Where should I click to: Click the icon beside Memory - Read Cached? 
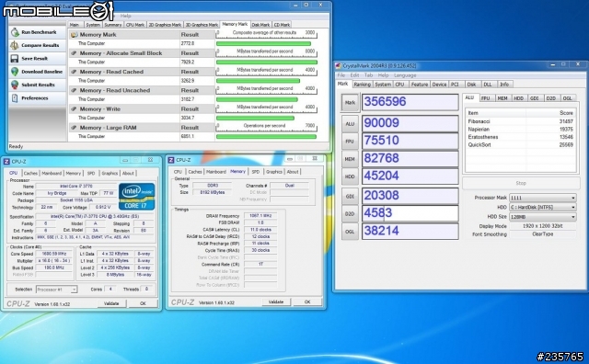click(74, 72)
